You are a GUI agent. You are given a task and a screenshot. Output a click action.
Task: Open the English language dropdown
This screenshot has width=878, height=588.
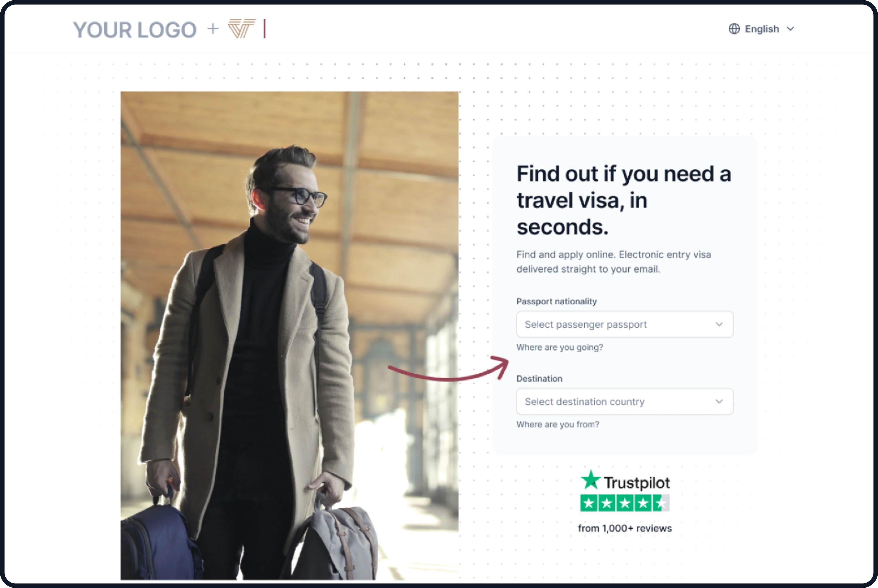762,29
